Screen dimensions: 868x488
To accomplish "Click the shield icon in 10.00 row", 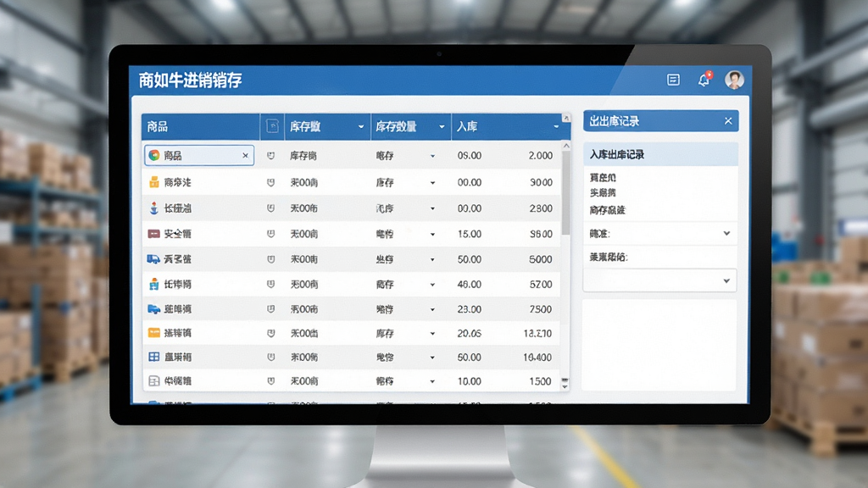I will (270, 380).
